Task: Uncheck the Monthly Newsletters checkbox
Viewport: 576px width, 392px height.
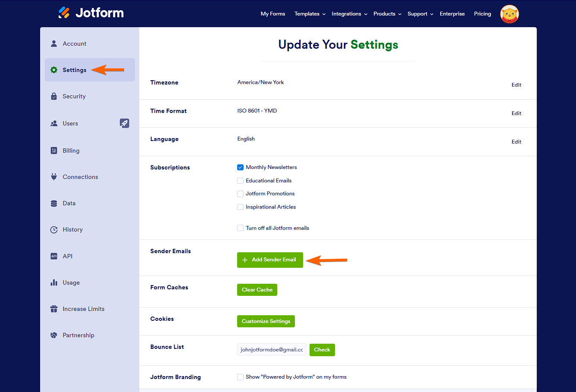Action: (x=241, y=167)
